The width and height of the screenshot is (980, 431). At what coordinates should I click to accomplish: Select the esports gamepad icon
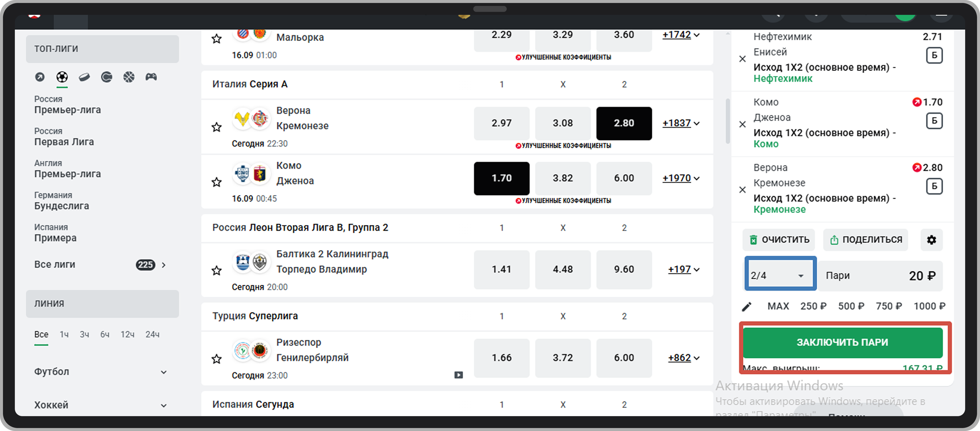(151, 77)
